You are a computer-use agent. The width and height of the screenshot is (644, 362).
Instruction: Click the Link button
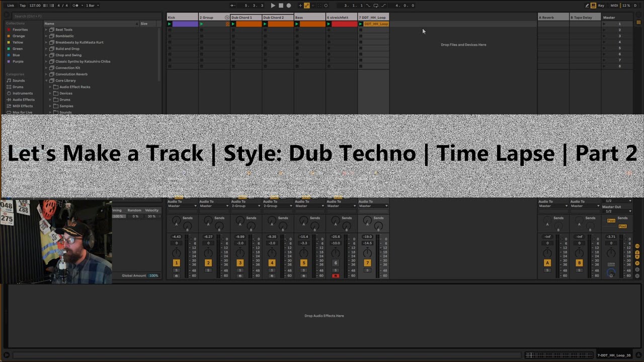pos(11,6)
